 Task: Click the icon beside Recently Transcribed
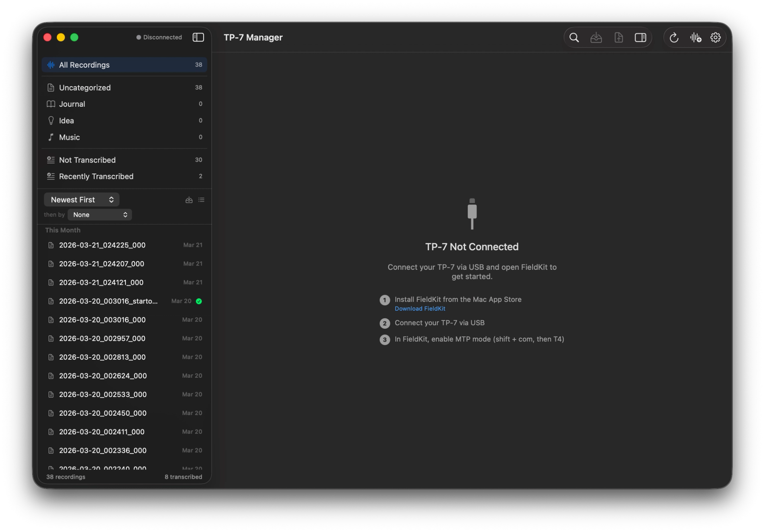pyautogui.click(x=51, y=176)
